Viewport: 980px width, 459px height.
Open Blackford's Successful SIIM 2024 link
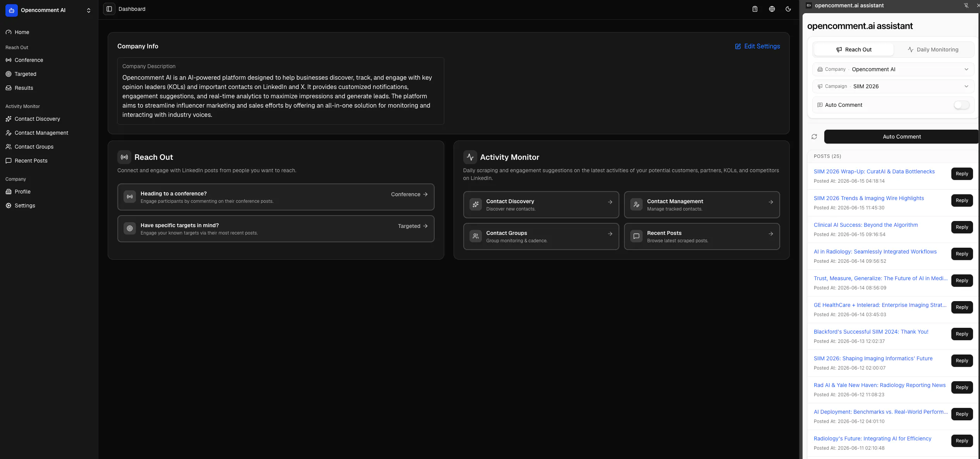871,332
